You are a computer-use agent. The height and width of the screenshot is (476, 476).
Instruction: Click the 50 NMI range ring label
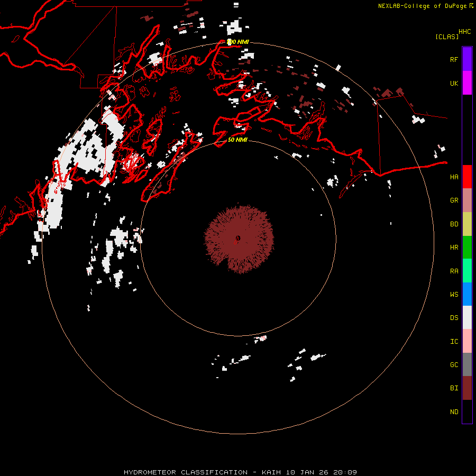pyautogui.click(x=237, y=140)
